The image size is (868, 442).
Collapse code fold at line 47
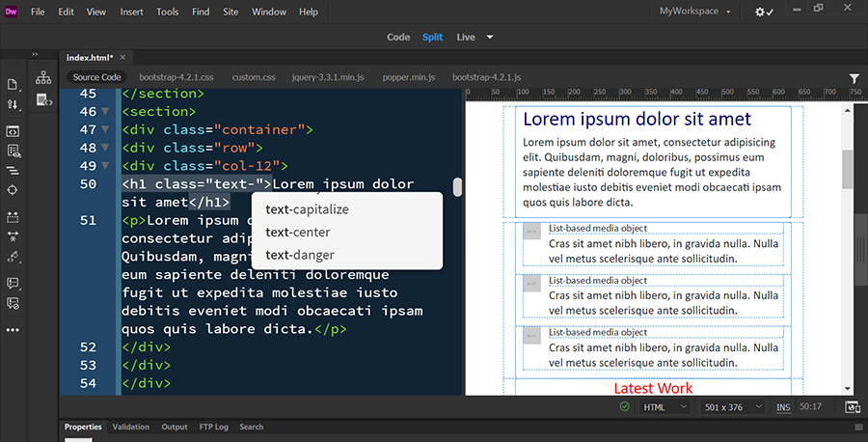click(x=105, y=129)
